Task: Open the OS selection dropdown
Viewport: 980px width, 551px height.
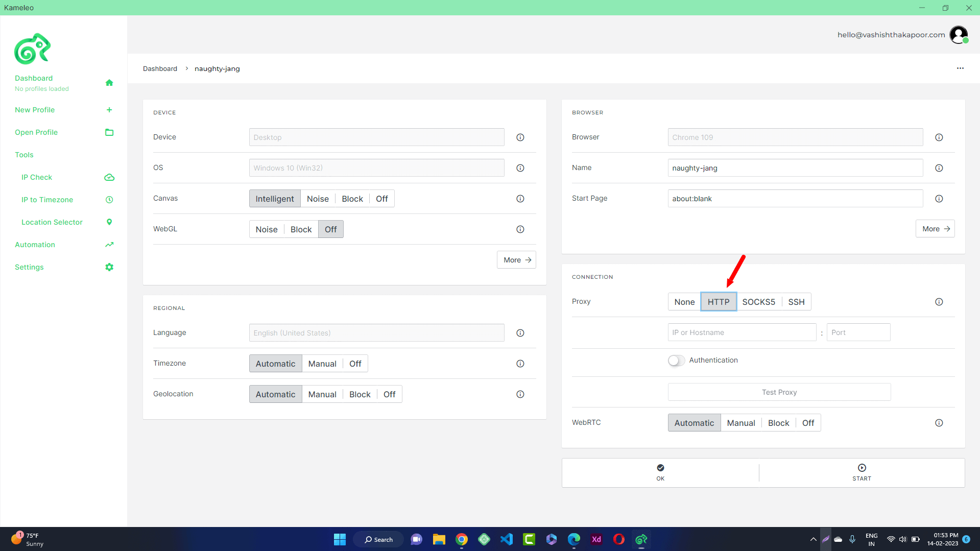Action: [x=376, y=167]
